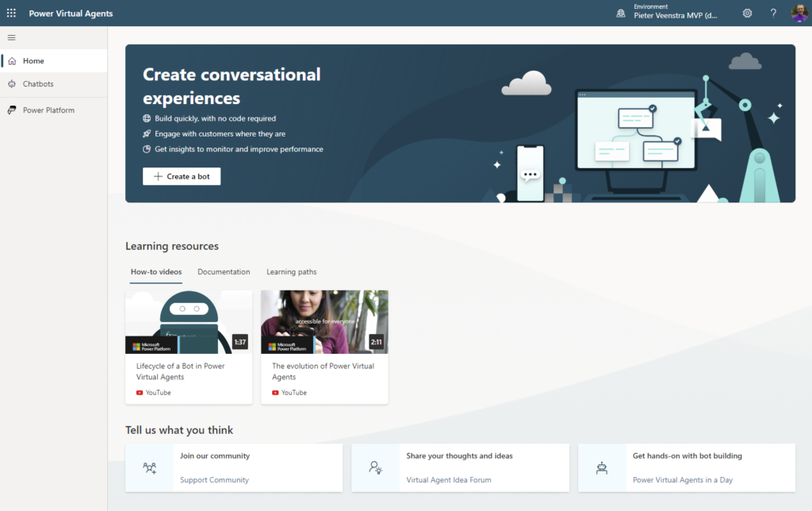Click the Create a bot button

point(182,176)
